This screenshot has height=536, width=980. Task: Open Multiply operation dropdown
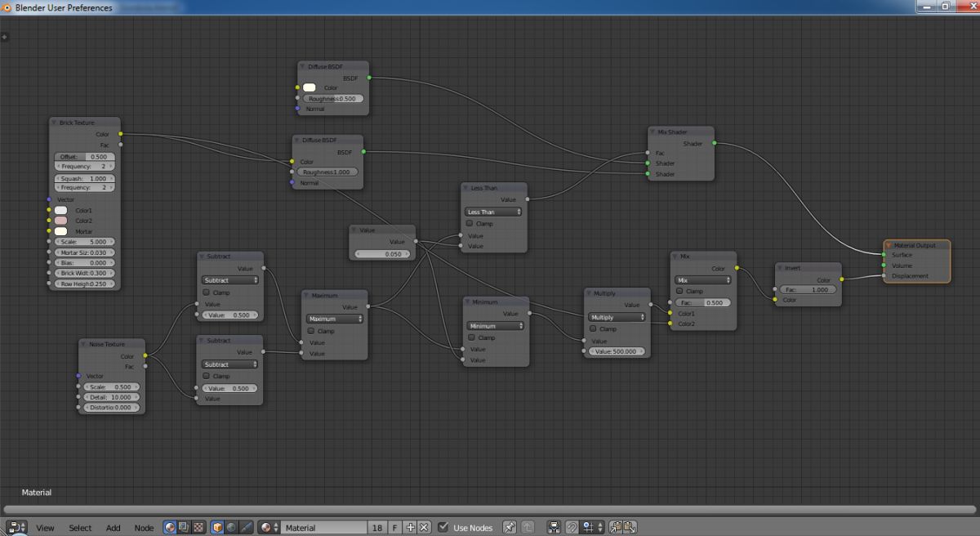tap(617, 317)
